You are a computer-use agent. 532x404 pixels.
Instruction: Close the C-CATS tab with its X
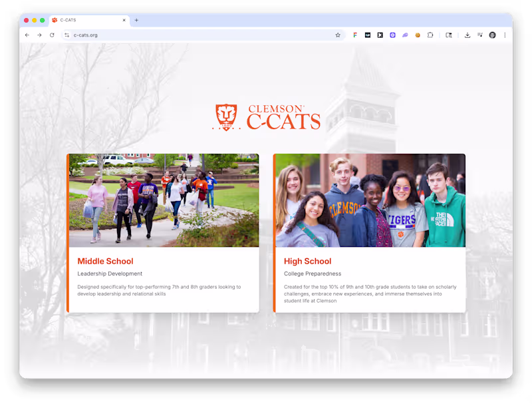coord(124,19)
